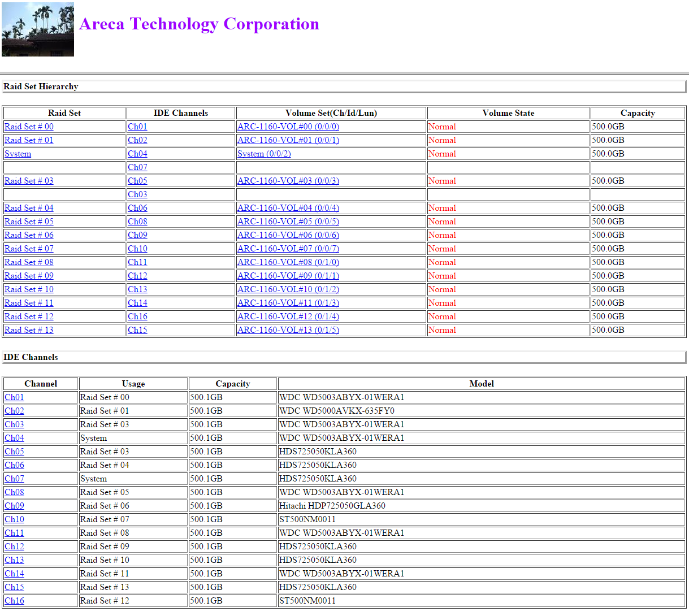Click the Model column header
Screen dimensions: 689x616
(x=482, y=384)
